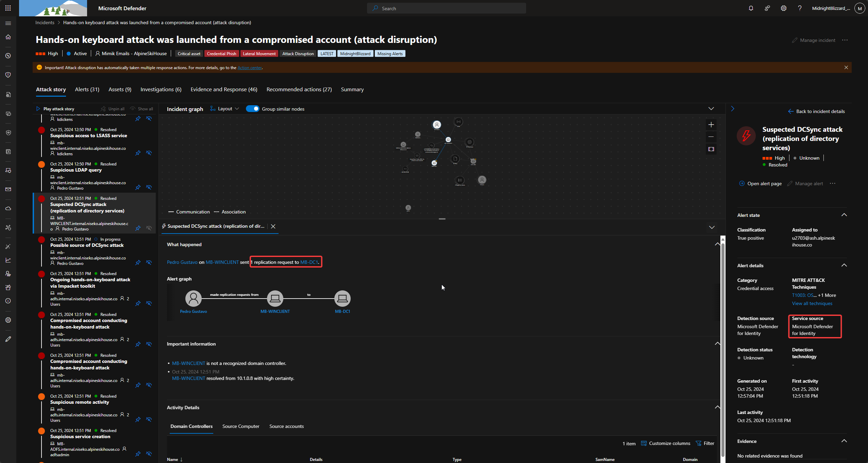Fit the incident graph to screen
Screen dimensions: 868x463
pos(711,149)
